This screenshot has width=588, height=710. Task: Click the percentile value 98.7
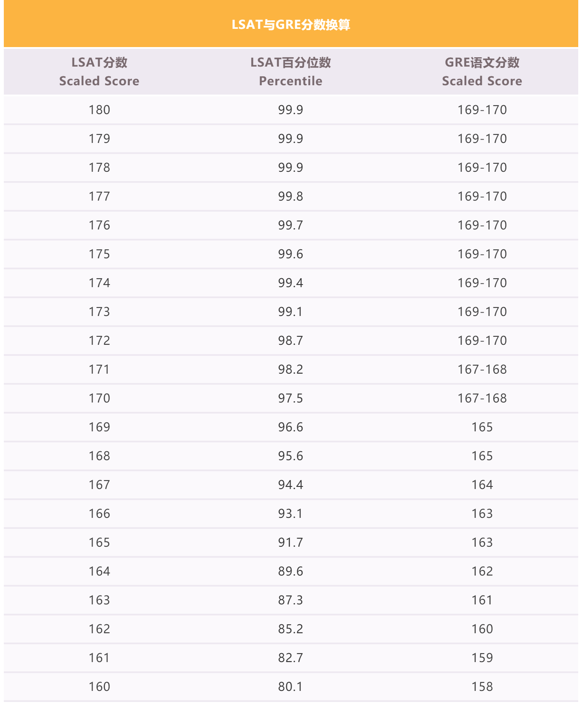pos(291,341)
